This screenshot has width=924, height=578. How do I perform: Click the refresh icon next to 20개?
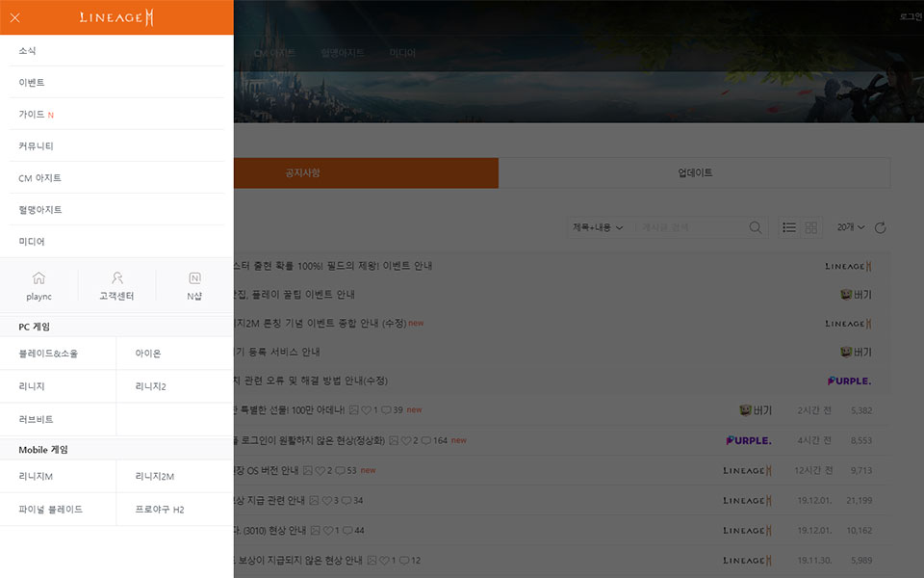click(x=880, y=227)
